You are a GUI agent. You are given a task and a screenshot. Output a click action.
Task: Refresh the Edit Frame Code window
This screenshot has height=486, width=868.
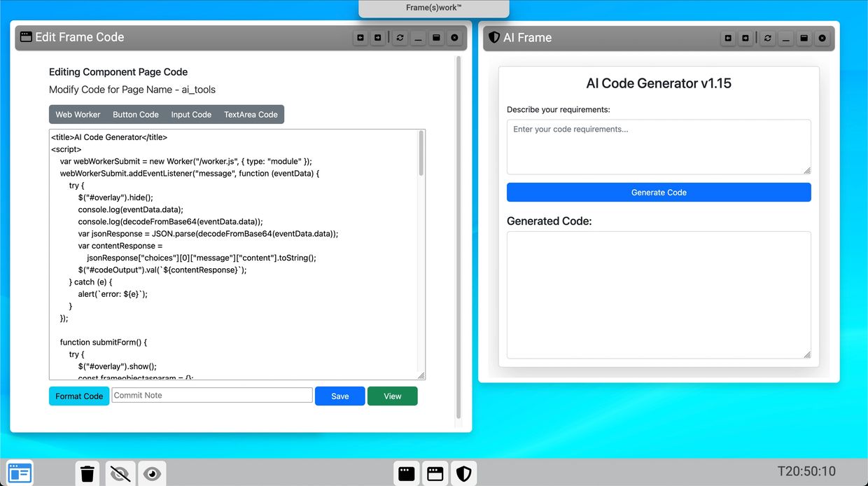click(x=400, y=38)
